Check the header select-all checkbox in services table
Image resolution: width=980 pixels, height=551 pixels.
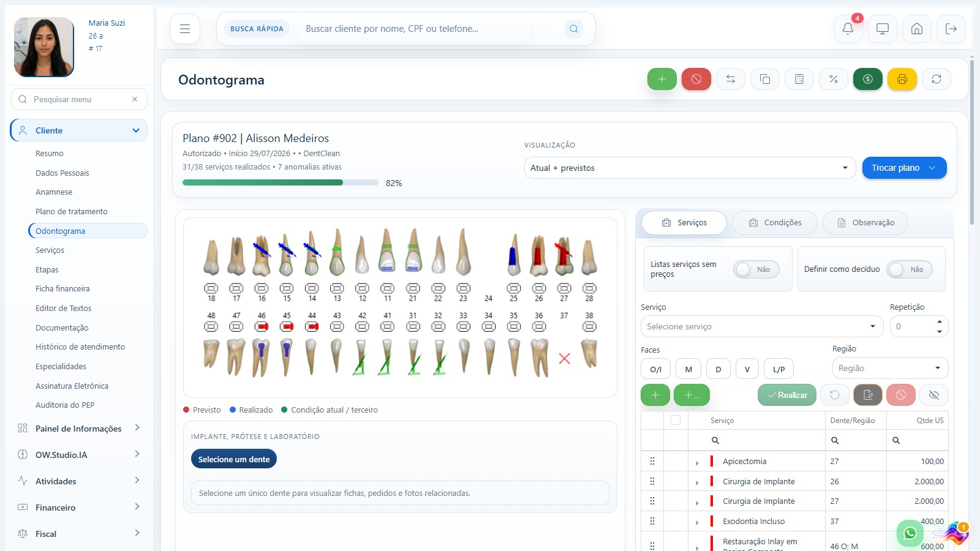[676, 420]
